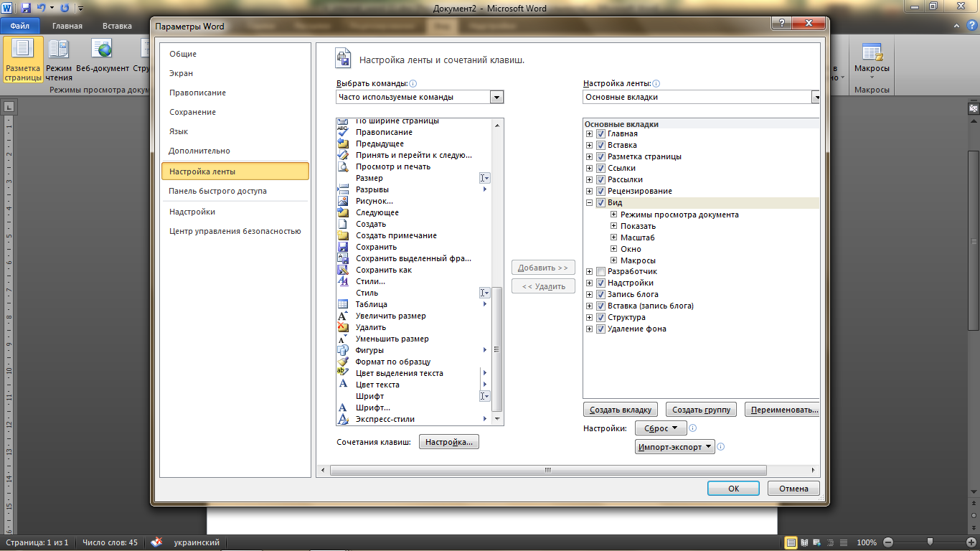Image resolution: width=980 pixels, height=551 pixels.
Task: Click the Правописание command icon
Action: pyautogui.click(x=343, y=132)
